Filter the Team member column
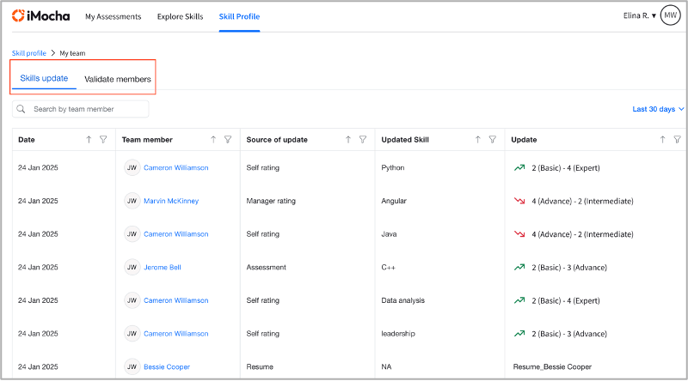Viewport: 688px width, 381px height. pos(228,140)
